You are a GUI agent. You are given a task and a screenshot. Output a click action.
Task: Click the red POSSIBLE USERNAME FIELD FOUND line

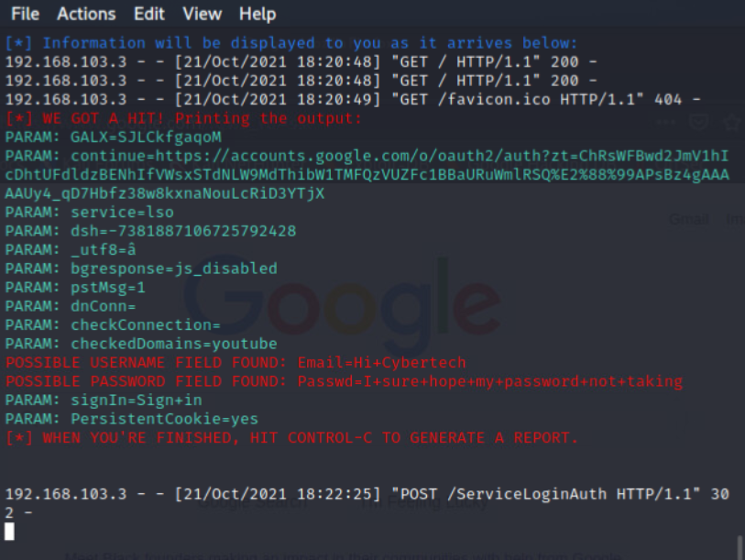[236, 362]
